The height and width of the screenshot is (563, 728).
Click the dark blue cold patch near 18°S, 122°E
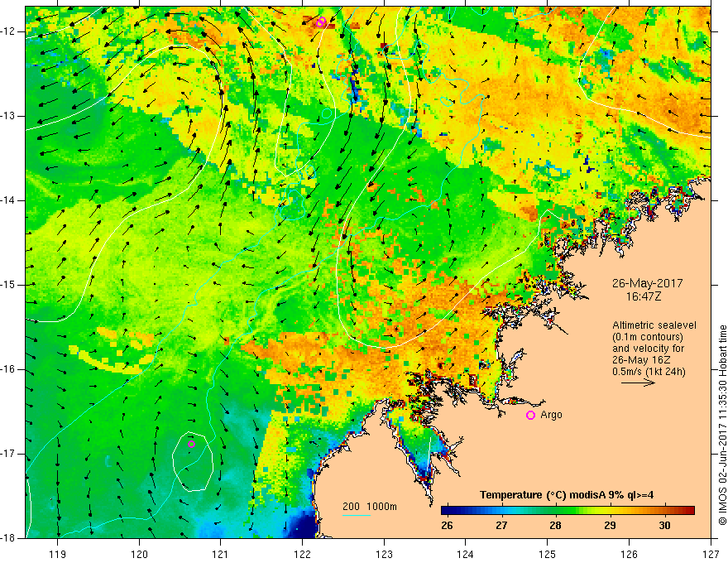click(303, 527)
